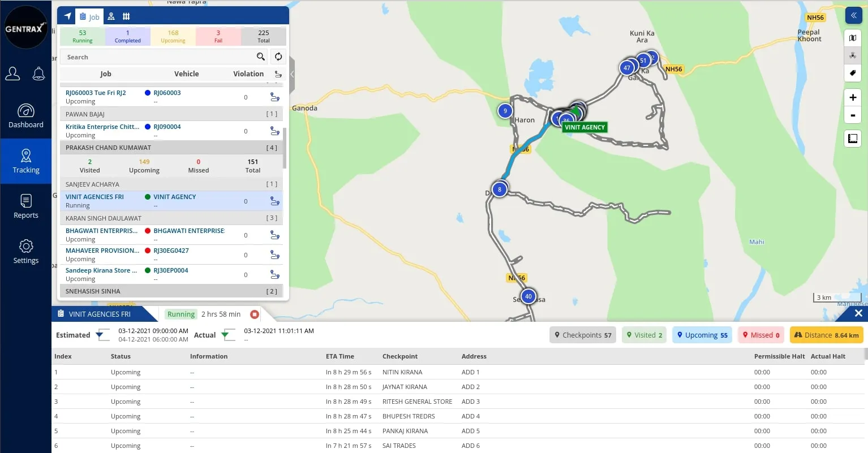This screenshot has height=453, width=868.
Task: Open the notifications bell icon
Action: [x=38, y=74]
